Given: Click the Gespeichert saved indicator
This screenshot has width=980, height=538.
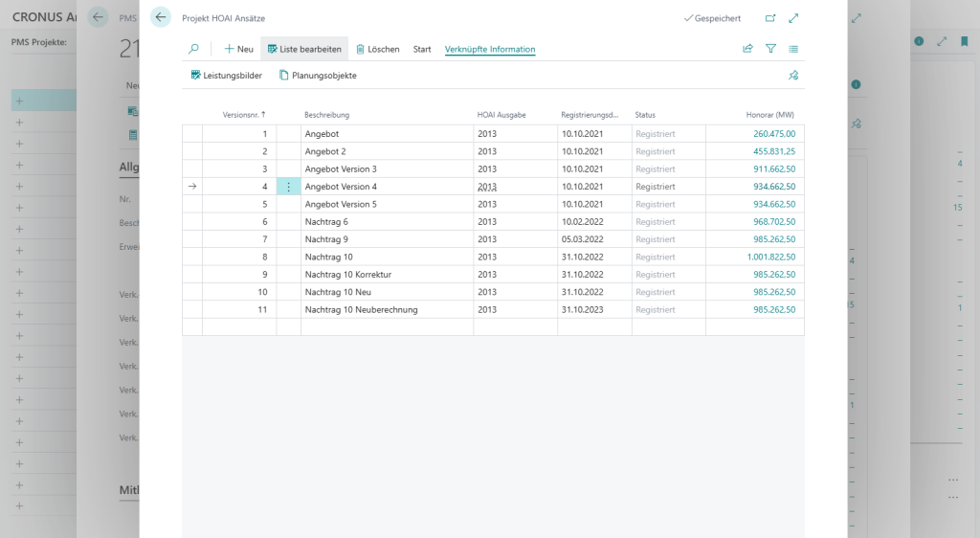Looking at the screenshot, I should 712,18.
